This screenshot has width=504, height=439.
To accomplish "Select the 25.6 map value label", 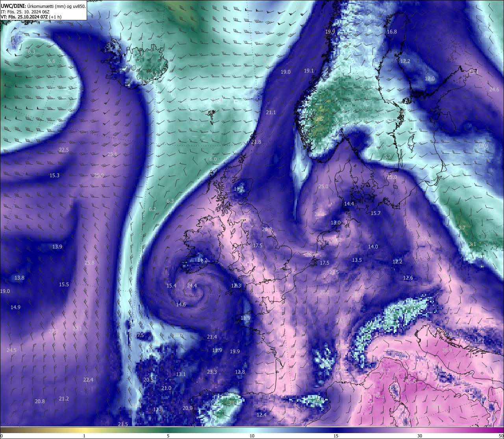I will pos(112,154).
